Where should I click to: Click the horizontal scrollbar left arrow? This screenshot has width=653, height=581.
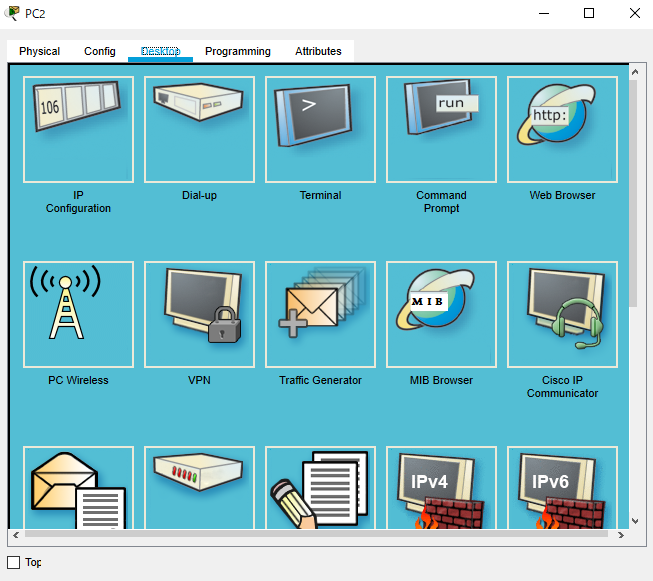(x=16, y=535)
